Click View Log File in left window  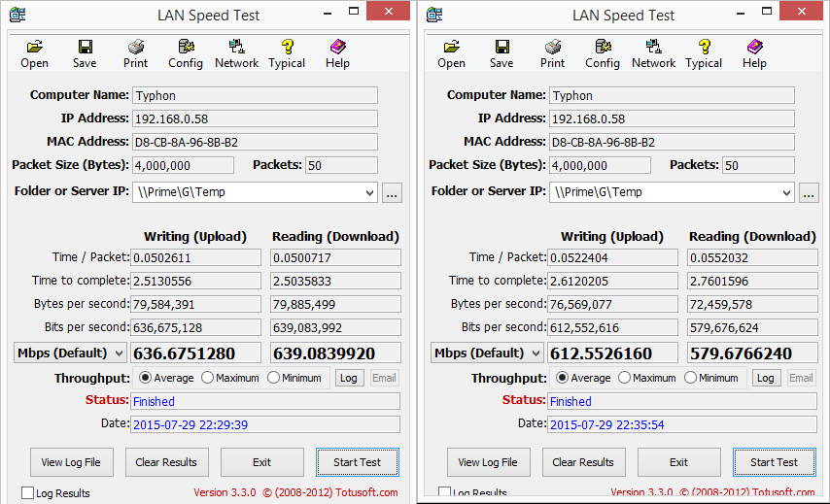tap(72, 462)
